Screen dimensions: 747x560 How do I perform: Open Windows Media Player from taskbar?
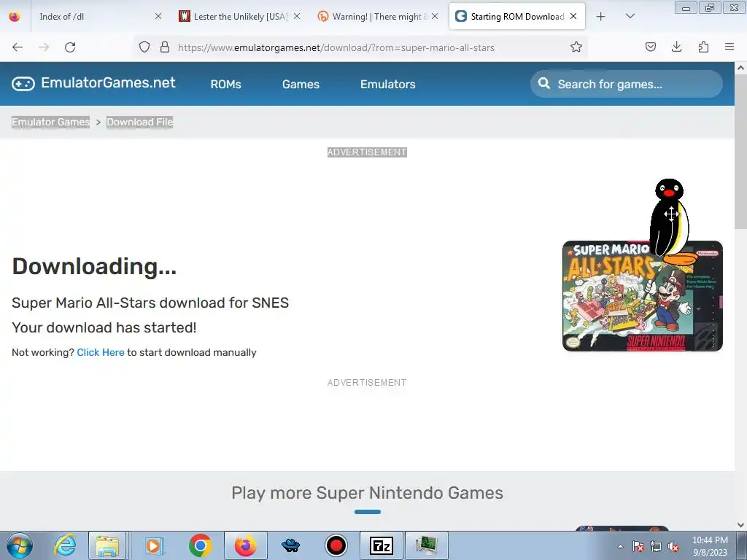click(x=153, y=545)
